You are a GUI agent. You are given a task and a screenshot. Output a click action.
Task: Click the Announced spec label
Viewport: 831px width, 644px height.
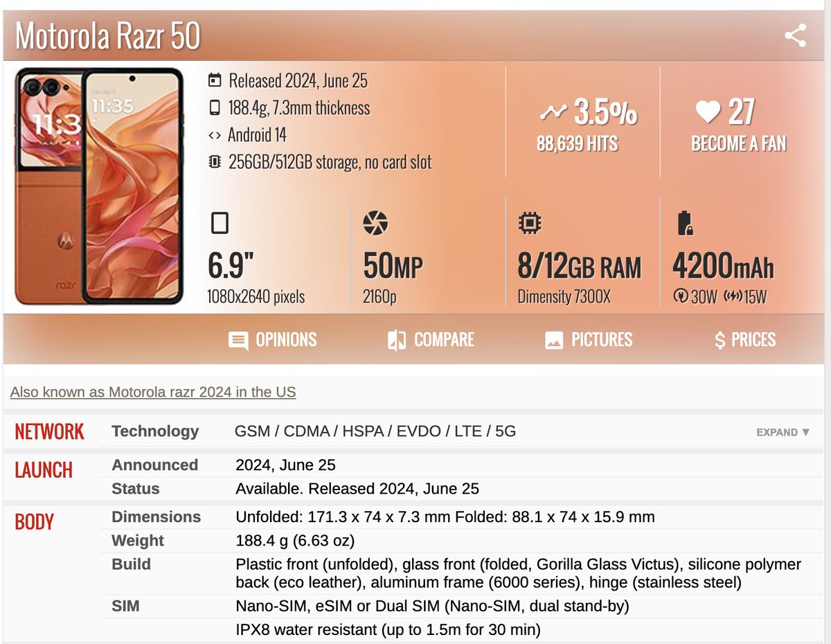tap(155, 465)
